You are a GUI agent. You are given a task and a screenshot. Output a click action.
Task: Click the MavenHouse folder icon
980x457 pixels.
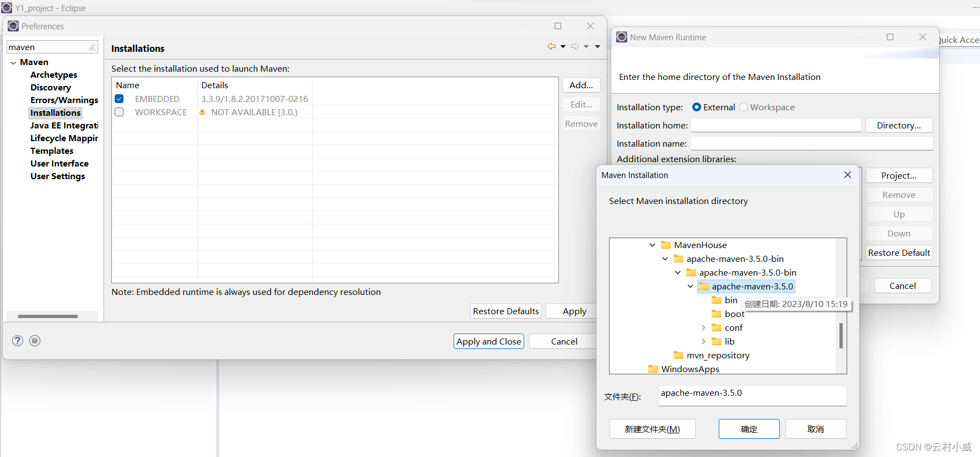[666, 245]
